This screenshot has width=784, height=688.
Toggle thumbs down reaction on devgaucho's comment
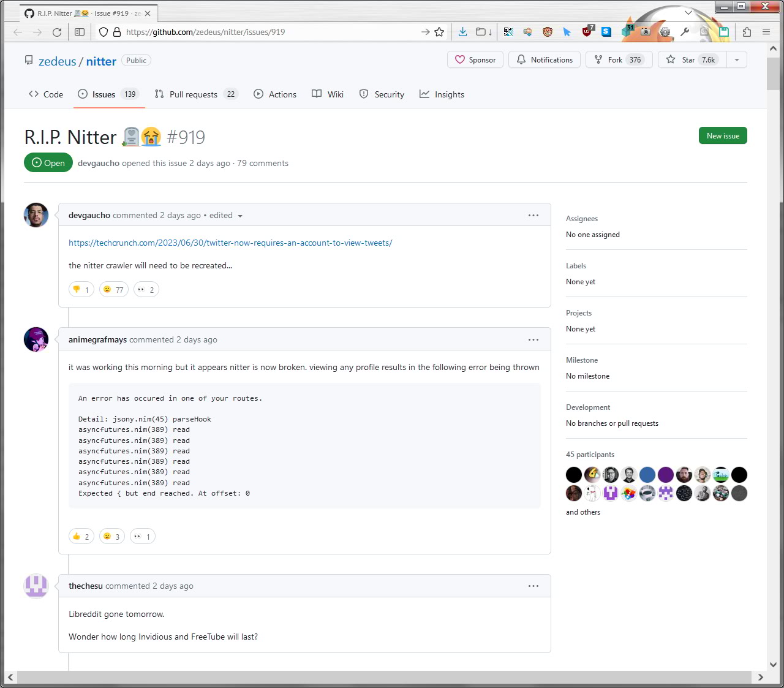tap(81, 289)
